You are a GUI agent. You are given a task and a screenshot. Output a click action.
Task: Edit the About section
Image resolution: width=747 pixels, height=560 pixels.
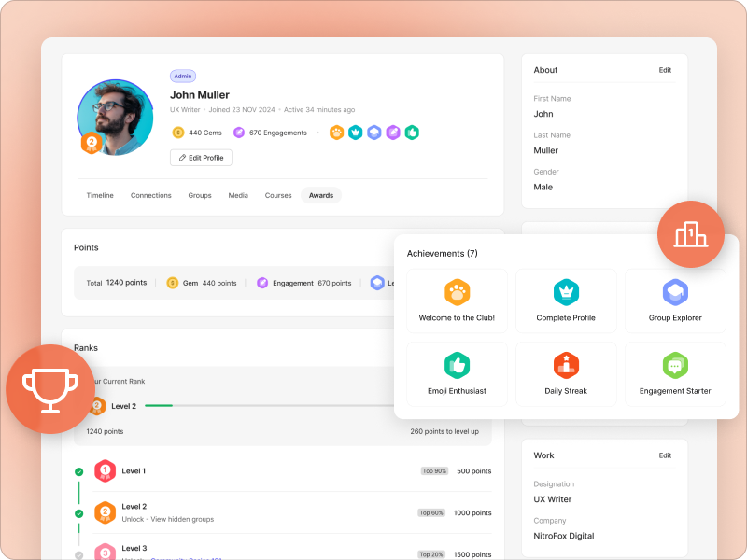(665, 70)
